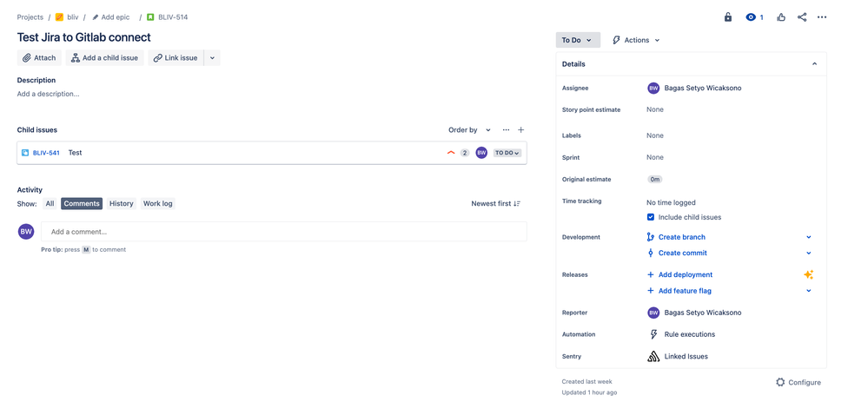Click the Sentry logo icon
868x415 pixels.
(x=653, y=356)
